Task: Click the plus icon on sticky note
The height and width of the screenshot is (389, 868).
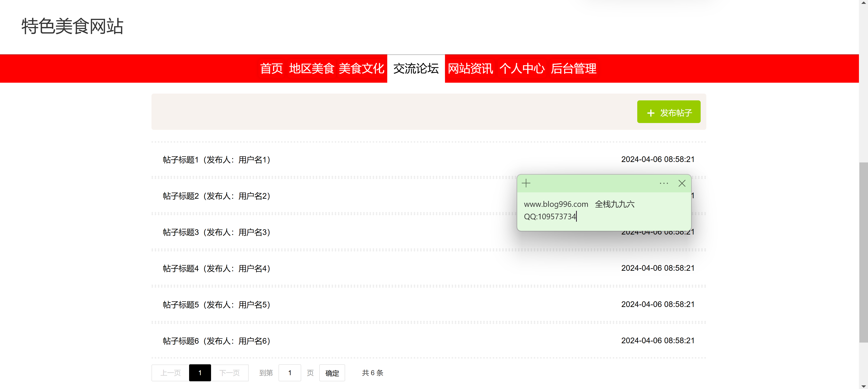Action: 526,183
